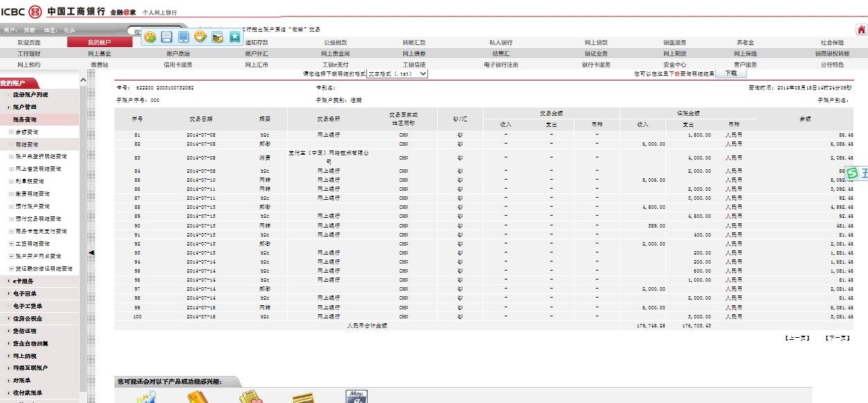Open 私人银行 menu item
Screen dimensions: 868x403
[501, 42]
